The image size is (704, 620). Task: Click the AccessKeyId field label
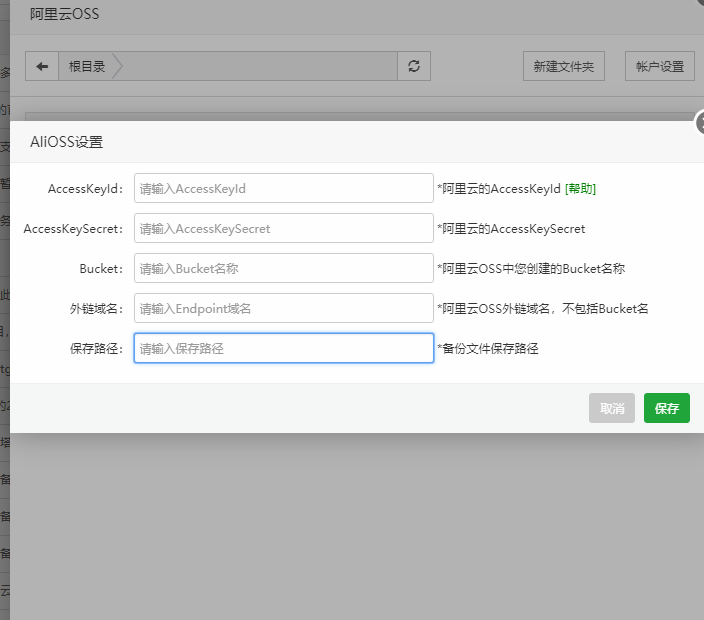(85, 188)
